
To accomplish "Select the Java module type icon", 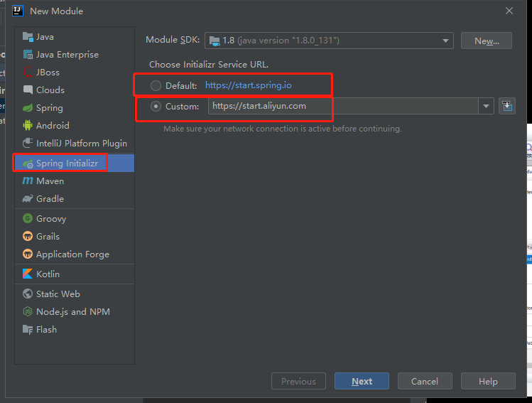I will point(28,36).
